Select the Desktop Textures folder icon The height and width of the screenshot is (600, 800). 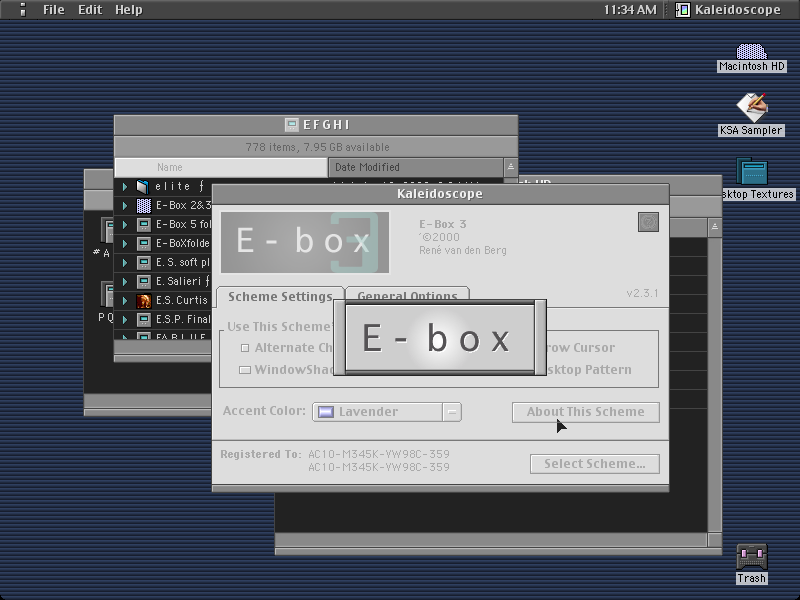tap(752, 171)
